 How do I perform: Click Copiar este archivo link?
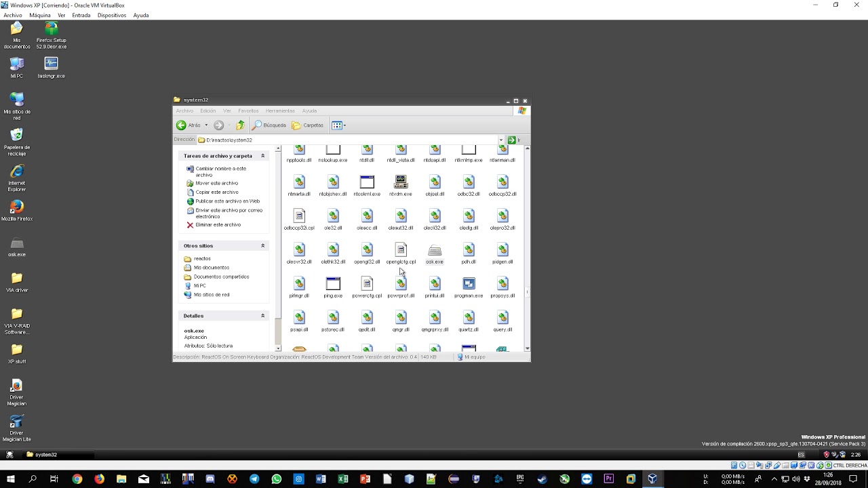[212, 192]
